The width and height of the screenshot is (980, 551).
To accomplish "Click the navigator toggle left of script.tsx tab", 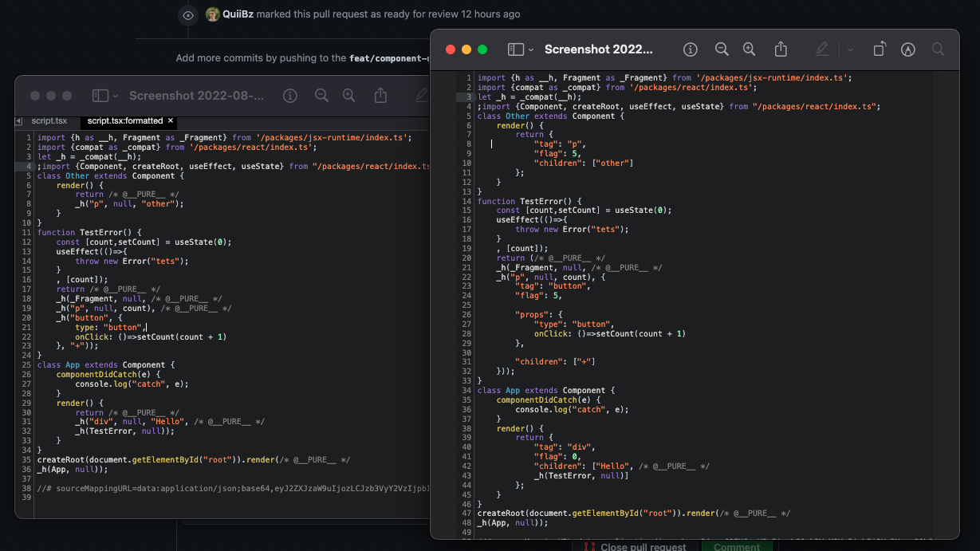I will coord(20,121).
